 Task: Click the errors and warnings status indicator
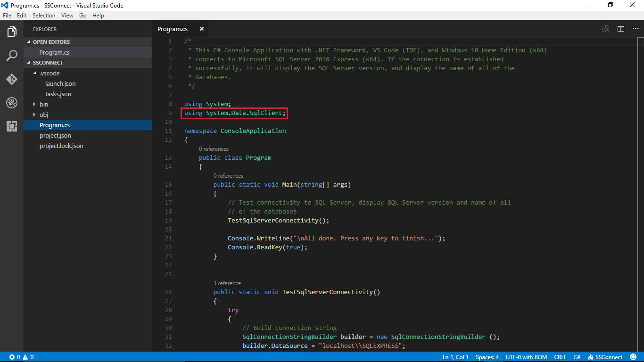pyautogui.click(x=22, y=357)
